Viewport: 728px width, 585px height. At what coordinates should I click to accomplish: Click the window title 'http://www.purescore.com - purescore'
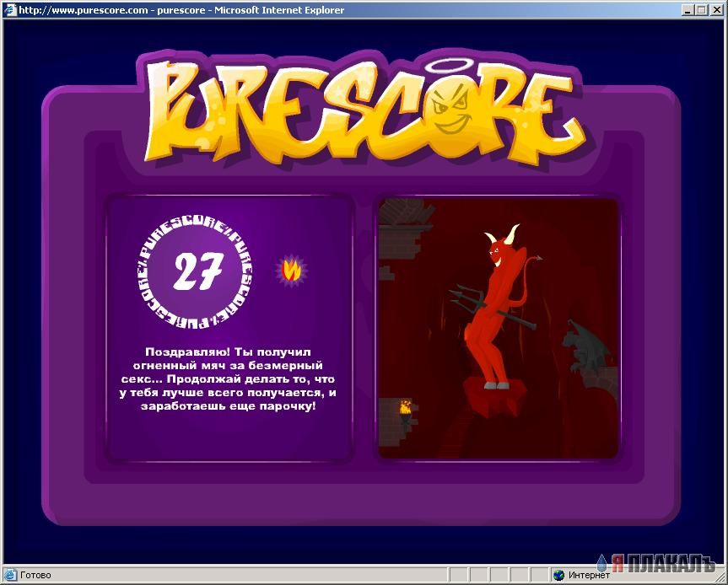tap(112, 10)
